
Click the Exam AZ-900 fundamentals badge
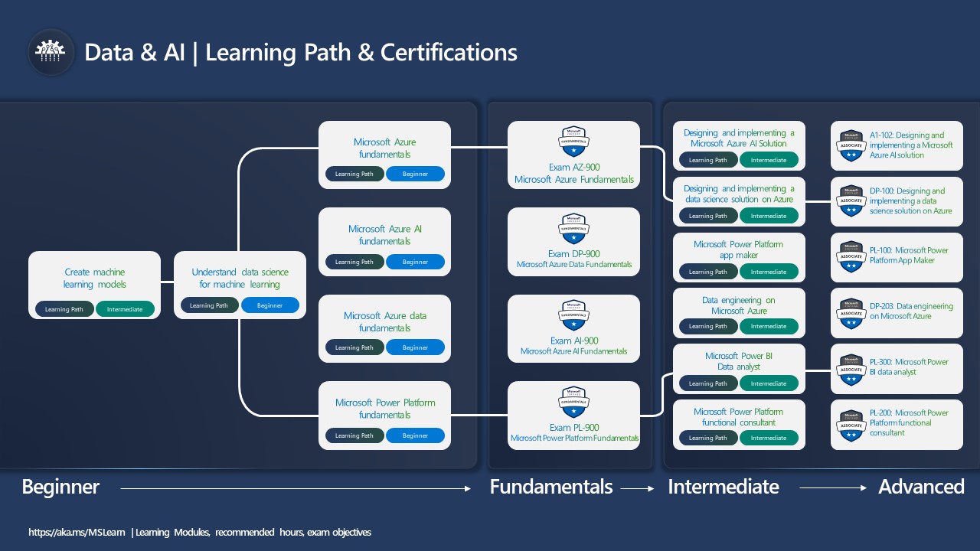pyautogui.click(x=573, y=140)
